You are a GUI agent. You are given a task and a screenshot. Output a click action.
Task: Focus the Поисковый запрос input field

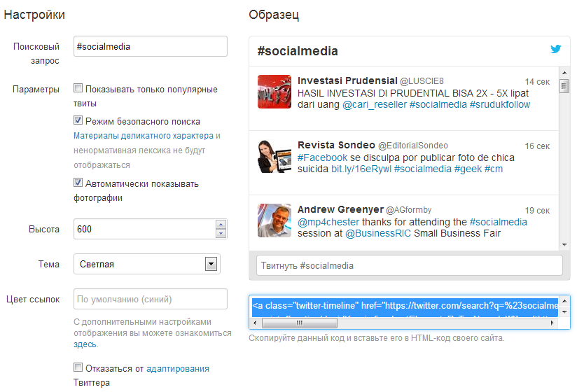150,46
